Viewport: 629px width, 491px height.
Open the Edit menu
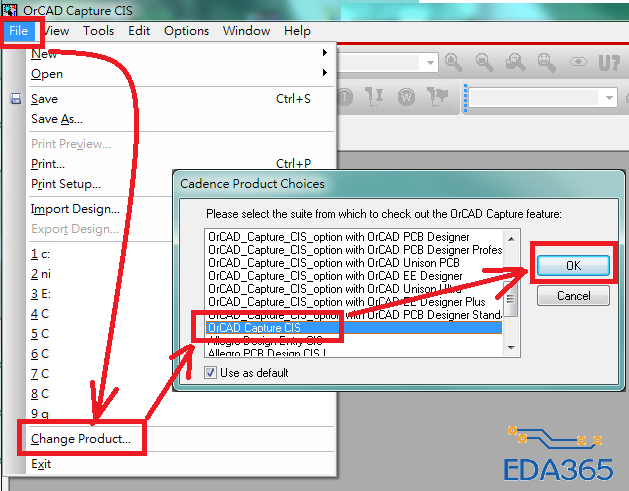[x=139, y=31]
